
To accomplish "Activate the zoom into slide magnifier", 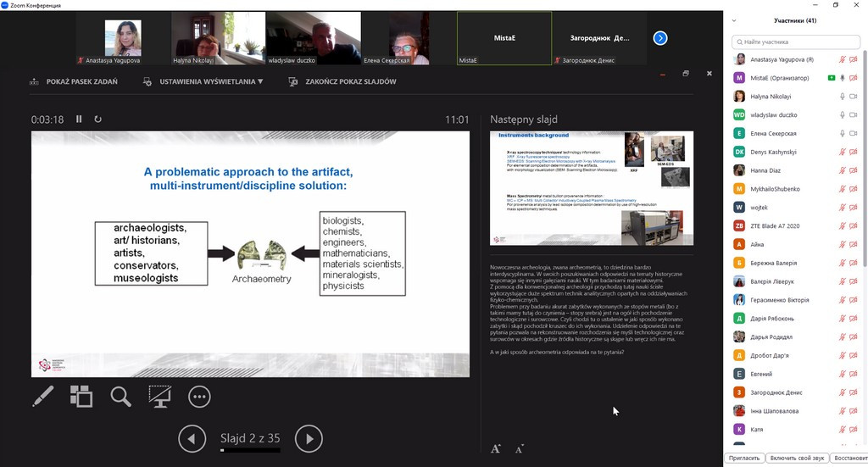I will (120, 397).
